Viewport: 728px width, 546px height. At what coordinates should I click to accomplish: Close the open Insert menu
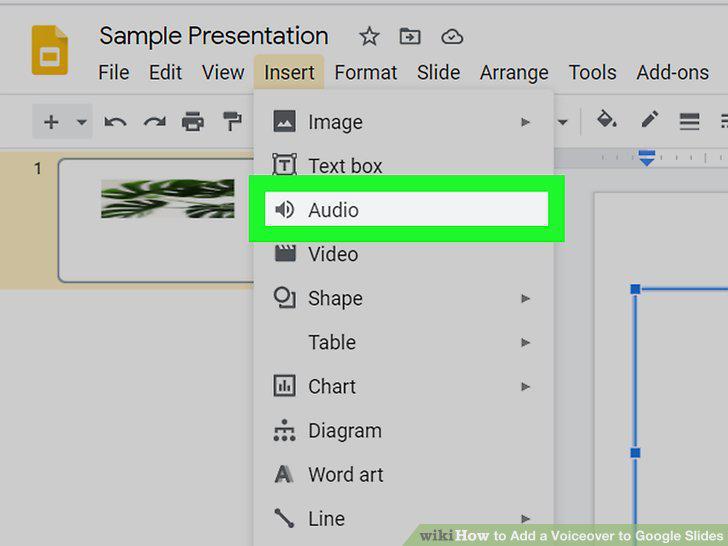click(289, 72)
